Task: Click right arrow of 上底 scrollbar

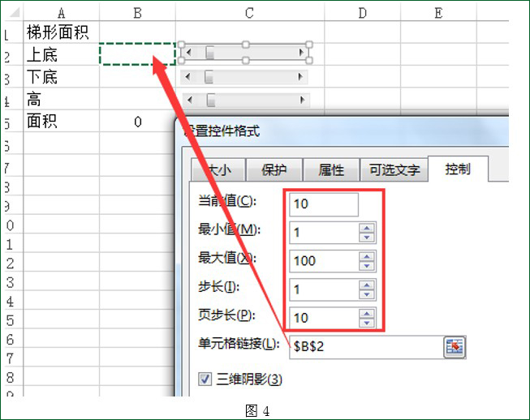Action: [x=301, y=53]
